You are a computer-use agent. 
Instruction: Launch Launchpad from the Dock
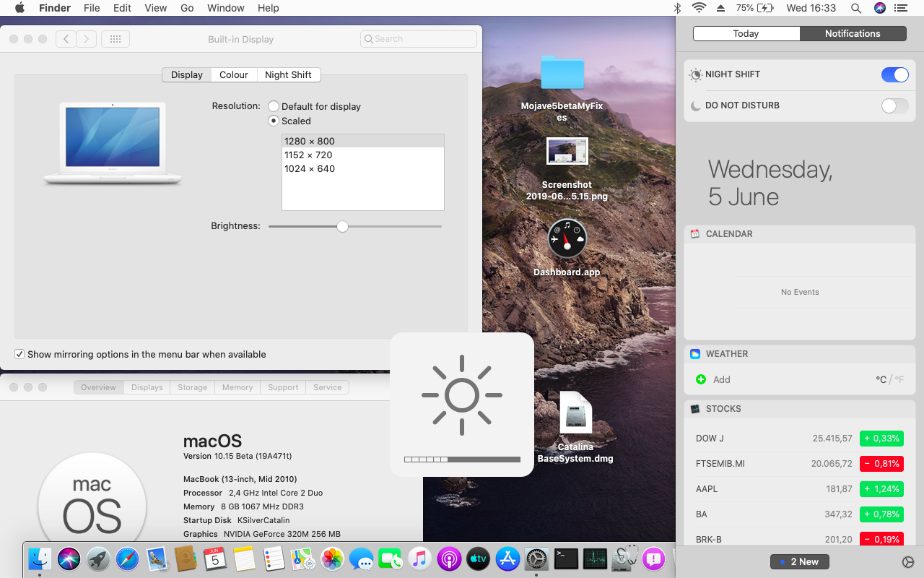tap(98, 558)
